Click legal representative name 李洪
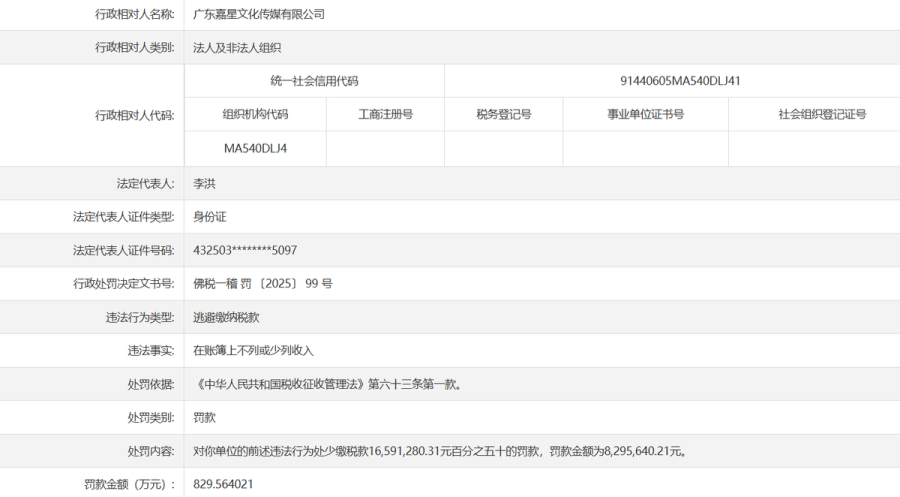This screenshot has height=497, width=900. pyautogui.click(x=204, y=183)
